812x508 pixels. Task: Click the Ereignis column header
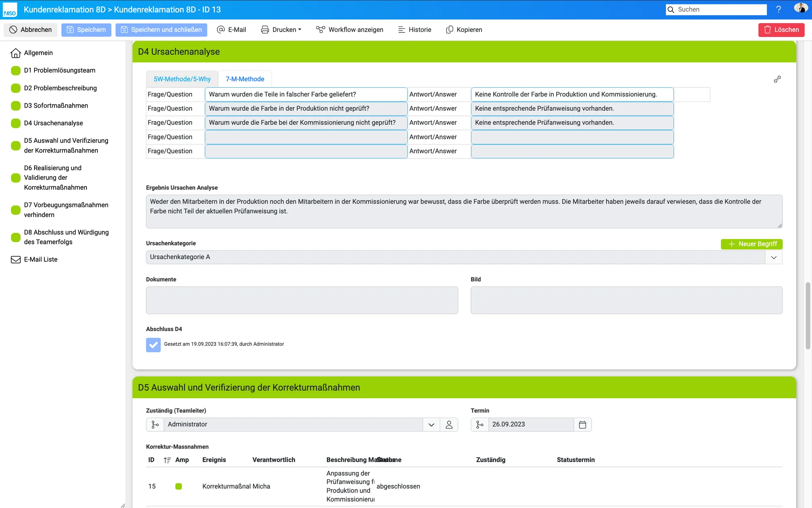click(x=214, y=460)
